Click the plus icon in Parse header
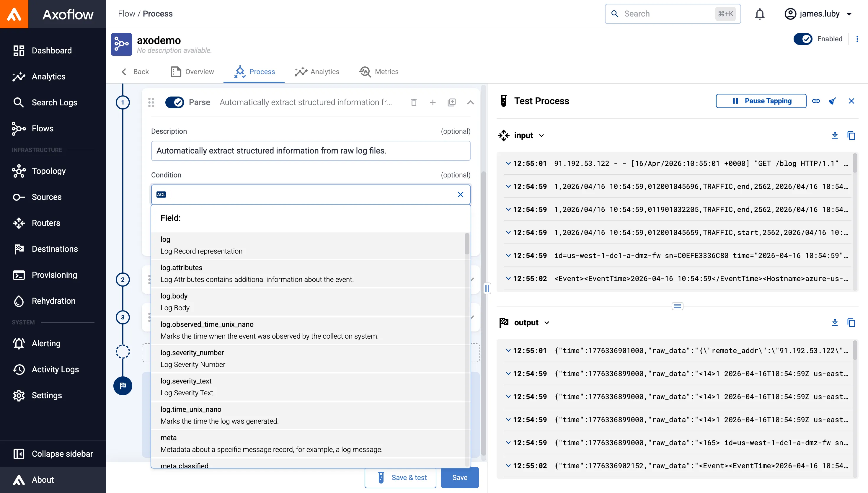Screen dimensions: 868x493 click(x=433, y=102)
